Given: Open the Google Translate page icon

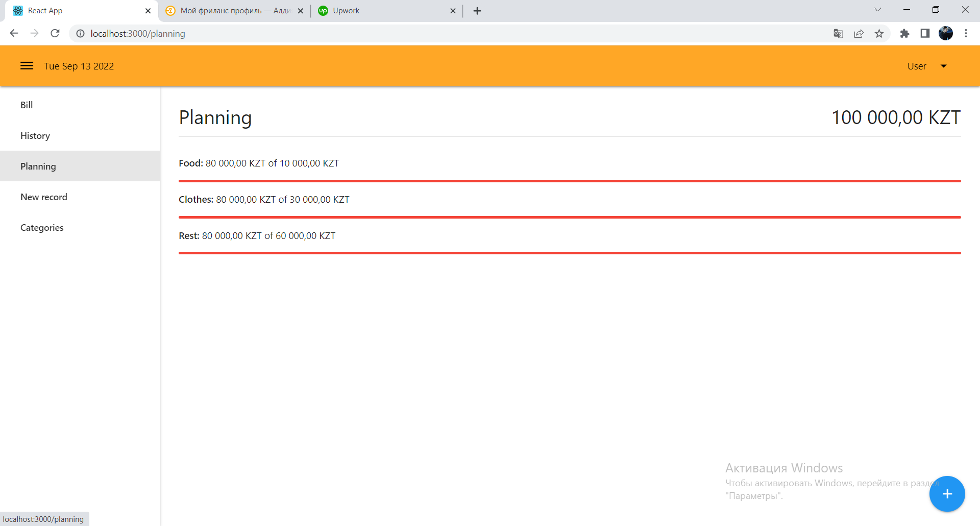Looking at the screenshot, I should [838, 34].
